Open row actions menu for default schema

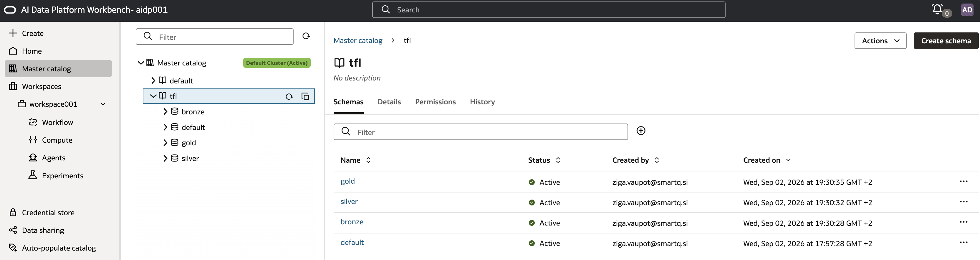click(964, 243)
